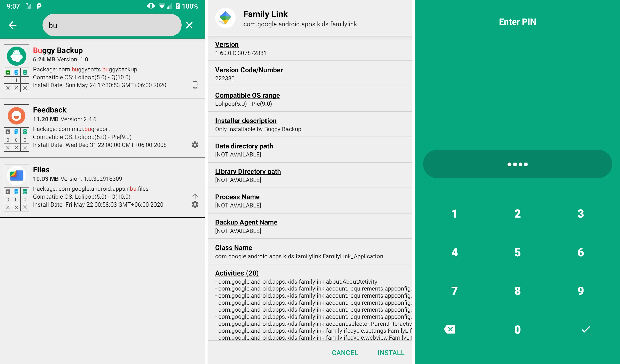620x364 pixels.
Task: Tap the P notification icon in status bar
Action: 39,6
